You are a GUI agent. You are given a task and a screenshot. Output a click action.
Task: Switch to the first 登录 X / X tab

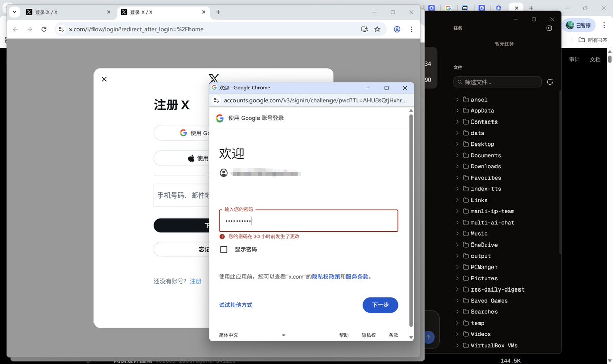[68, 12]
